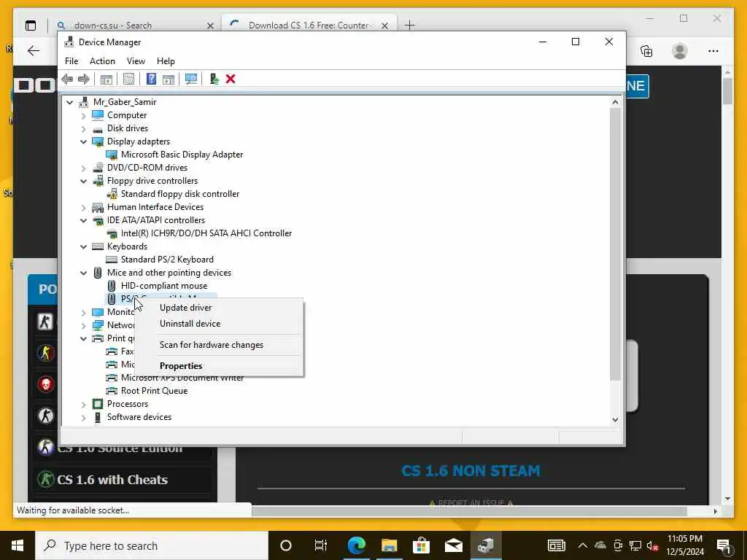747x560 pixels.
Task: Open a new browser tab with plus button
Action: pyautogui.click(x=409, y=26)
